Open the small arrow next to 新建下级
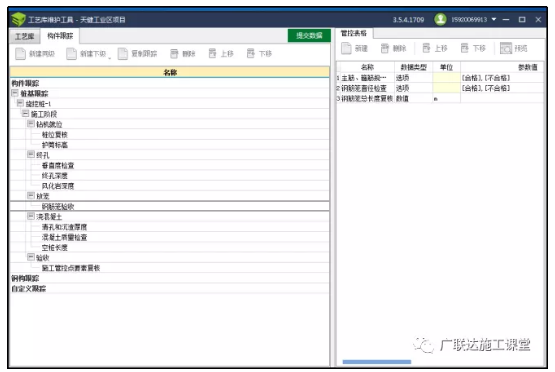The width and height of the screenshot is (555, 372). 109,58
